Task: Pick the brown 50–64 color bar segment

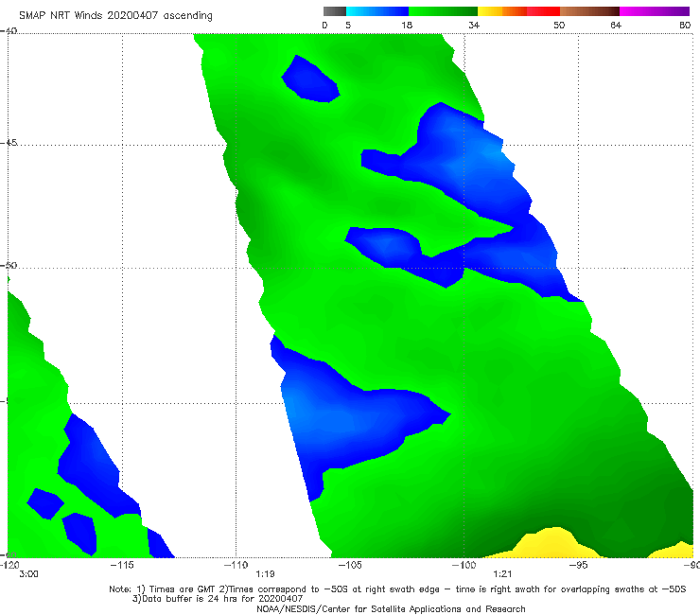Action: click(x=589, y=11)
